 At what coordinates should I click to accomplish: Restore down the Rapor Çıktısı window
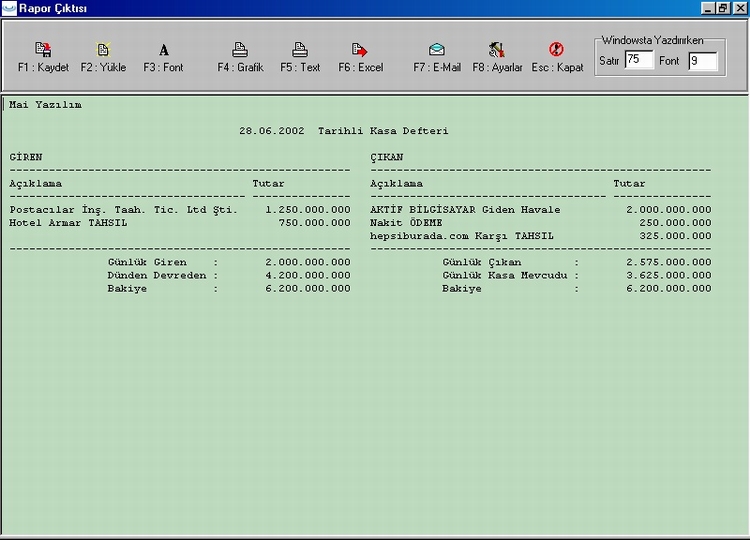[723, 8]
